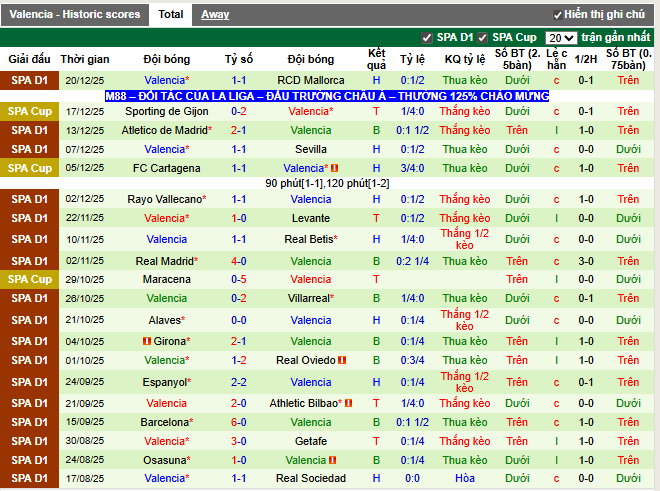Click Espanyol team name

tap(165, 382)
